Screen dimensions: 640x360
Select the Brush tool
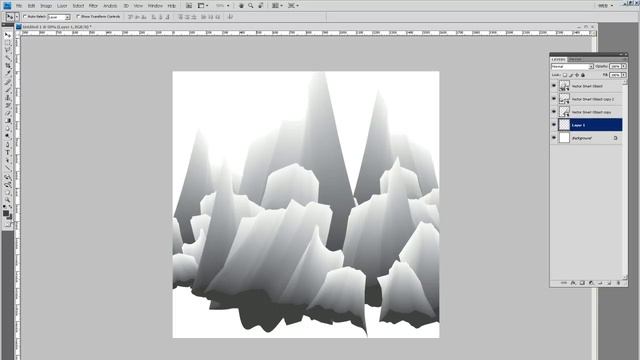tap(8, 90)
